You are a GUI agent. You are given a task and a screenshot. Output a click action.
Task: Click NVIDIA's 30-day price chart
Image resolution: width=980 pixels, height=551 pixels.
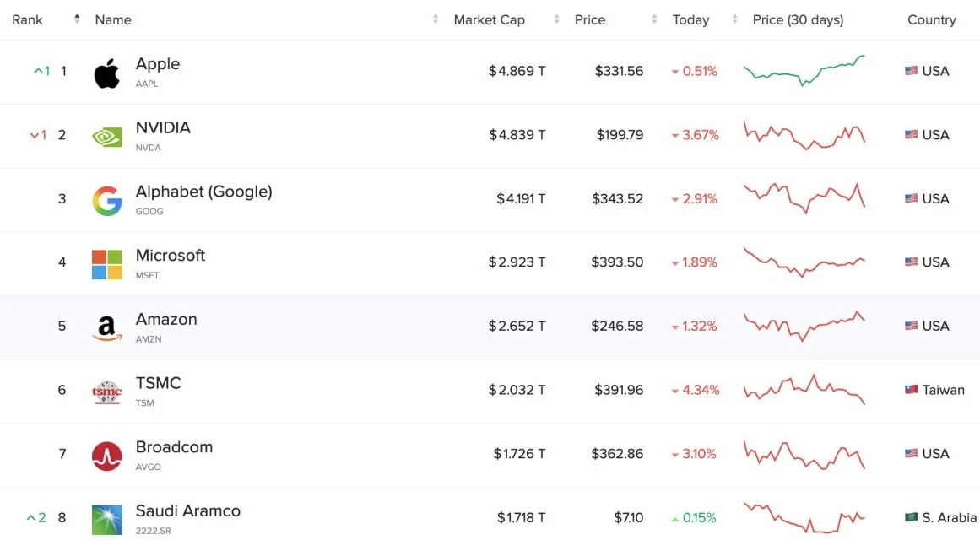pyautogui.click(x=804, y=134)
